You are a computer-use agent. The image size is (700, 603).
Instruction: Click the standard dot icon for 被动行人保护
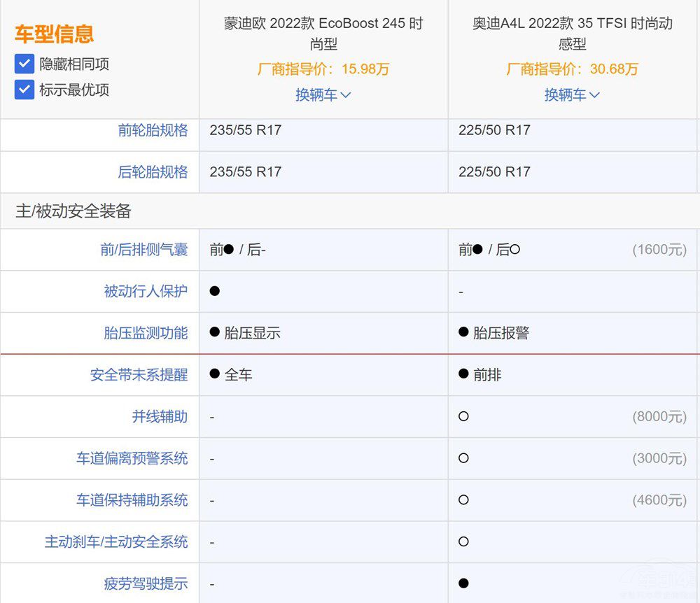215,291
